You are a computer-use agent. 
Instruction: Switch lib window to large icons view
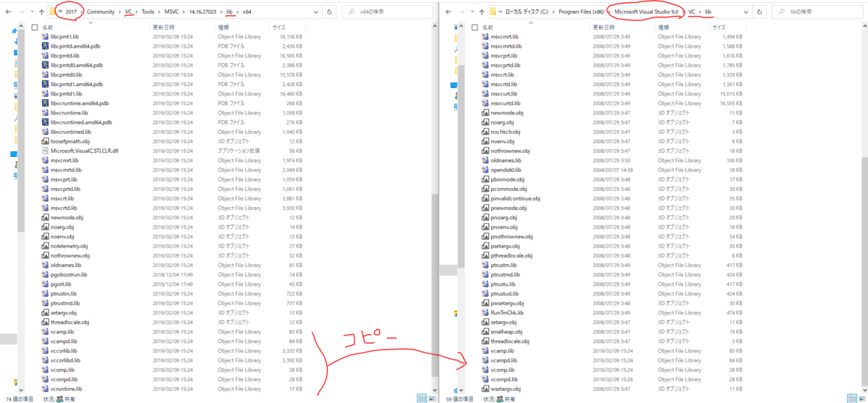tap(863, 399)
